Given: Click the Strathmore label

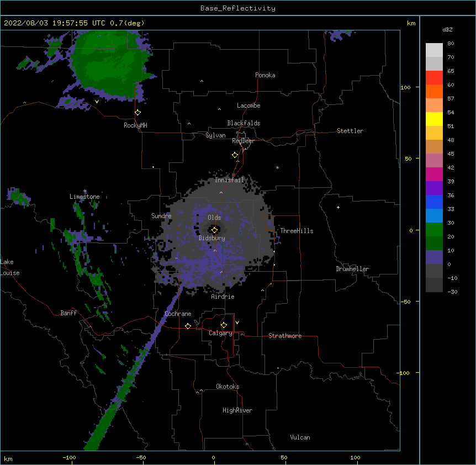Looking at the screenshot, I should click(x=285, y=336).
